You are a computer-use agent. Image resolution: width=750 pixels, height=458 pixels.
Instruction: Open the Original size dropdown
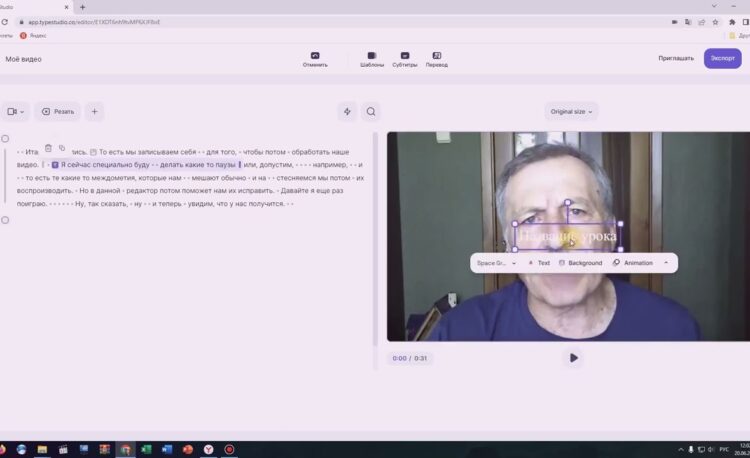(x=571, y=112)
